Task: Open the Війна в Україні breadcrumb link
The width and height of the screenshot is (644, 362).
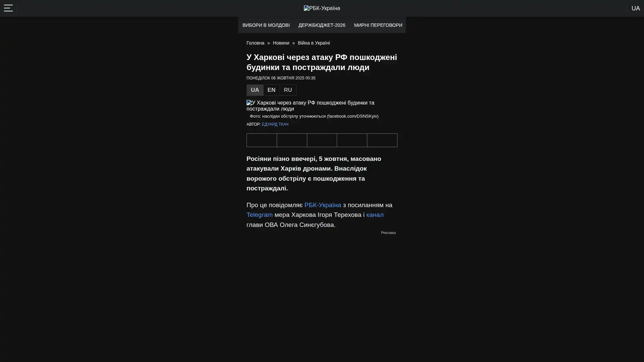Action: [x=314, y=43]
